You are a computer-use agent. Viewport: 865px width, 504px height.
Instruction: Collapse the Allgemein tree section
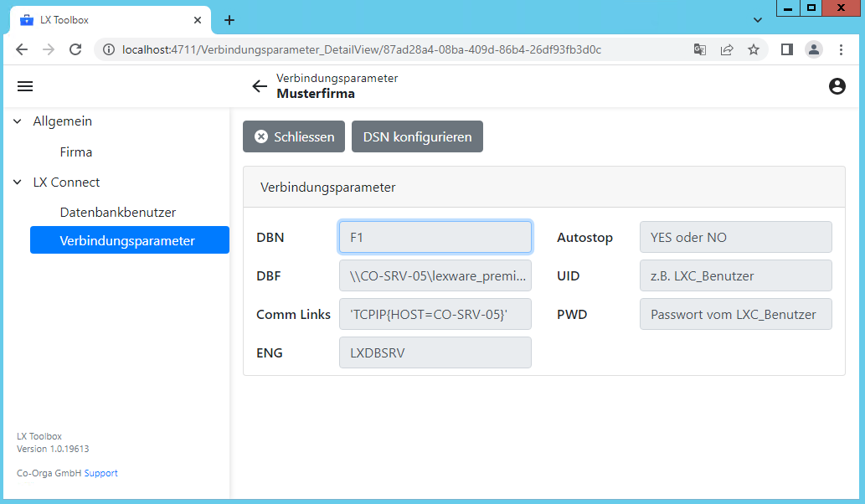coord(18,121)
